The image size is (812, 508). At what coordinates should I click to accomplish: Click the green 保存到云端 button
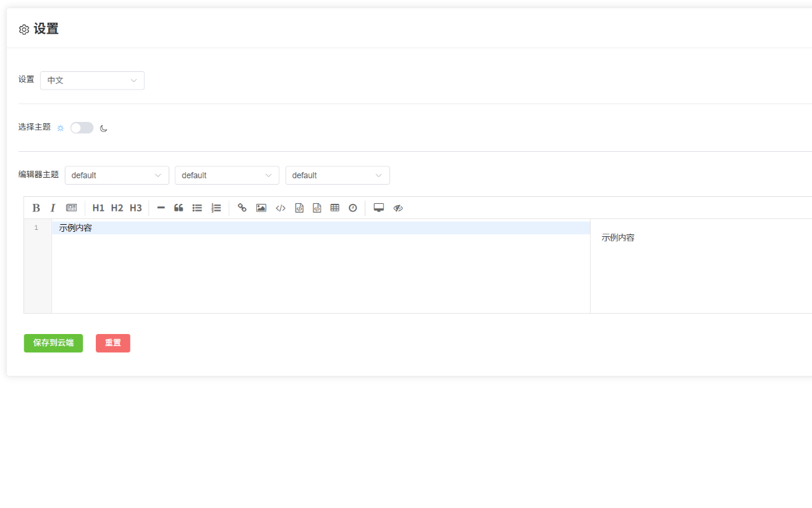(53, 343)
